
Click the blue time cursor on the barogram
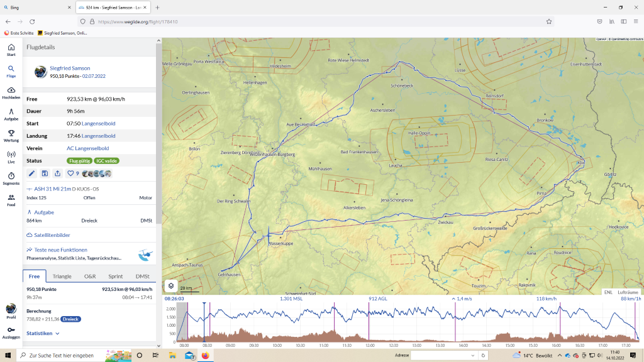204,321
